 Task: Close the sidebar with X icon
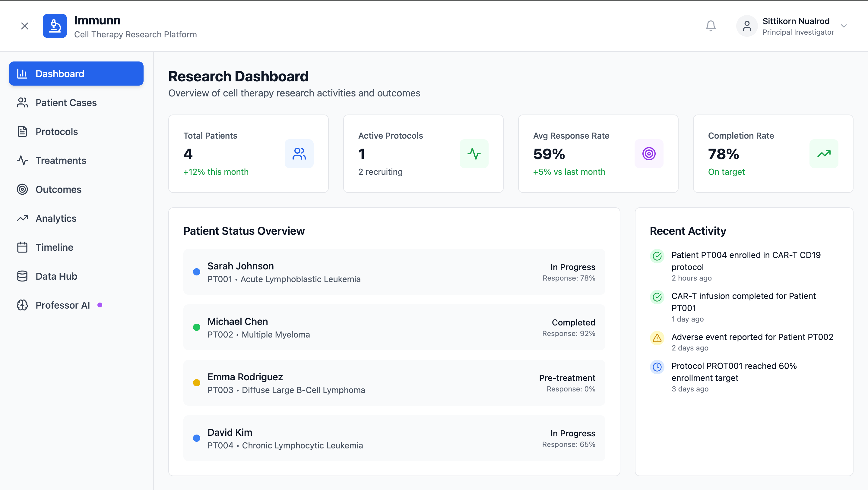coord(25,26)
